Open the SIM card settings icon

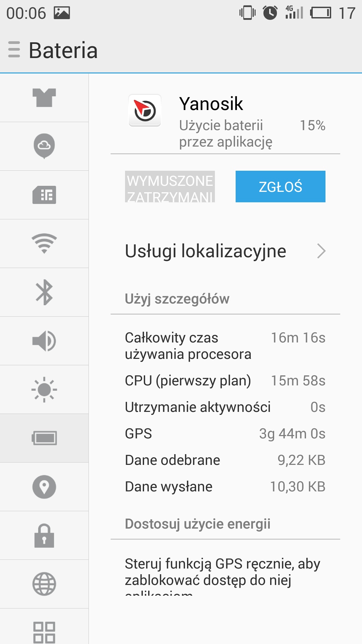[44, 195]
